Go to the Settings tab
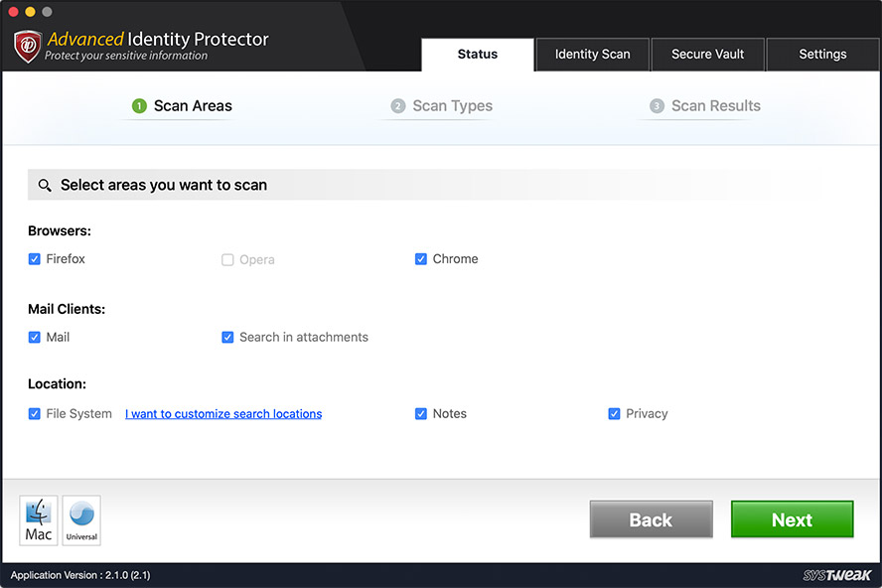The height and width of the screenshot is (588, 882). pyautogui.click(x=823, y=55)
